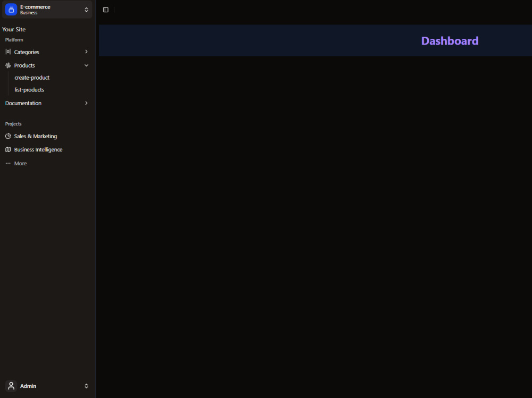Open the create-product link
Screen dimensions: 532x398
32,78
